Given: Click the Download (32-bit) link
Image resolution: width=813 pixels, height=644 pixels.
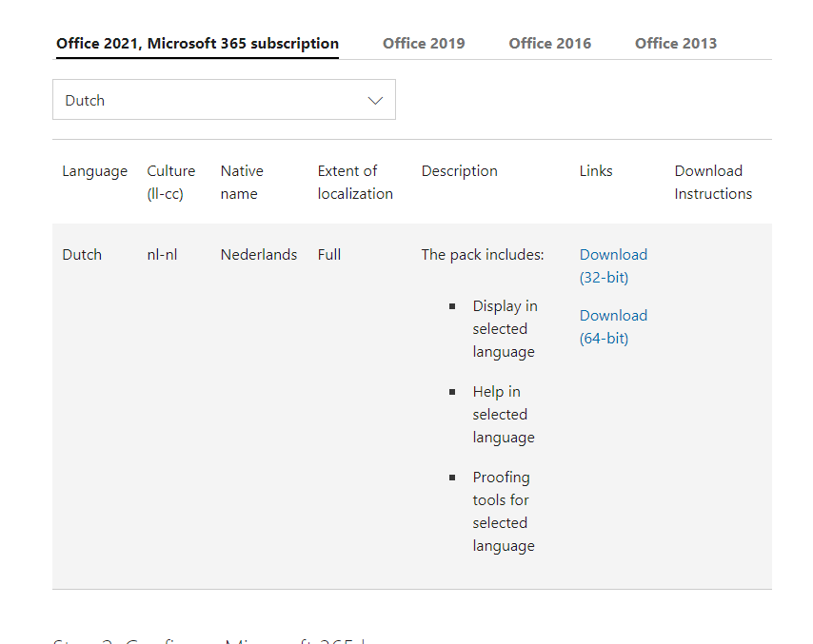Looking at the screenshot, I should 613,265.
